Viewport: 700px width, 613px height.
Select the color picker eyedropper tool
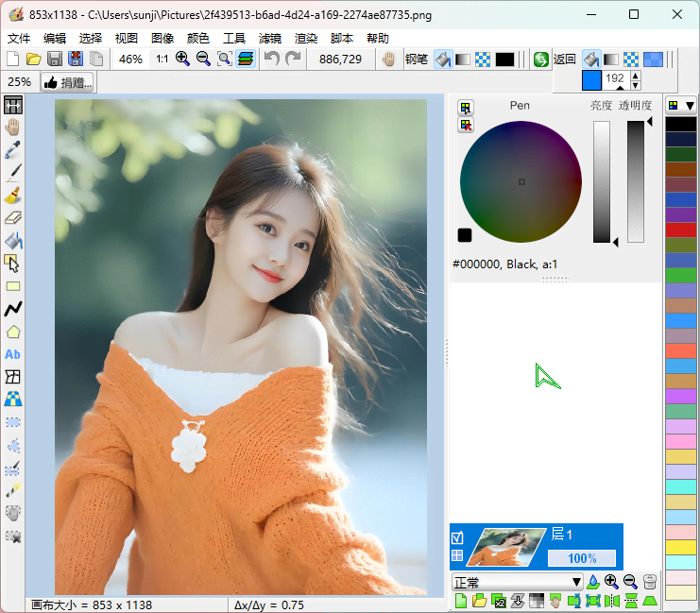coord(13,150)
